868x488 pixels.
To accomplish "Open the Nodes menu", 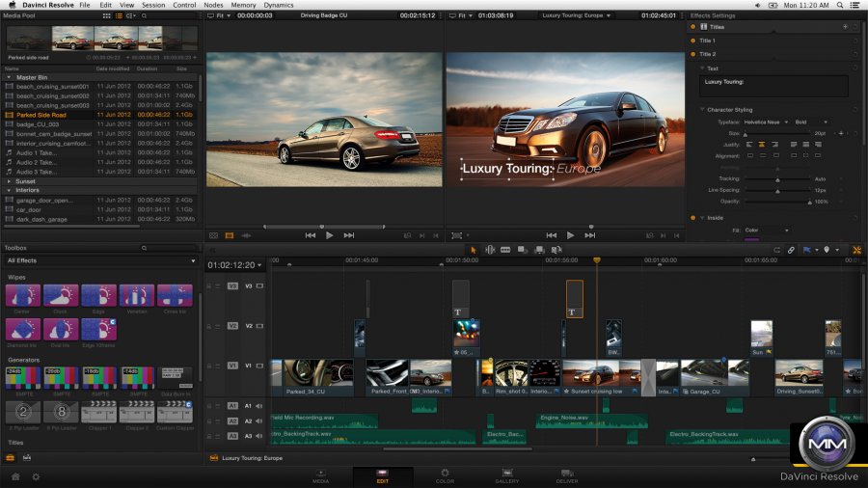I will (x=212, y=5).
